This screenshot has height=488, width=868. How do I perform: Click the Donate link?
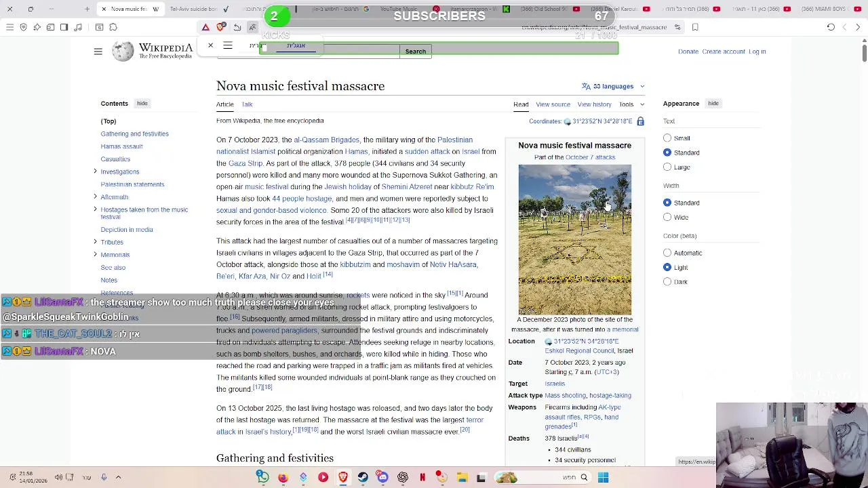[688, 52]
